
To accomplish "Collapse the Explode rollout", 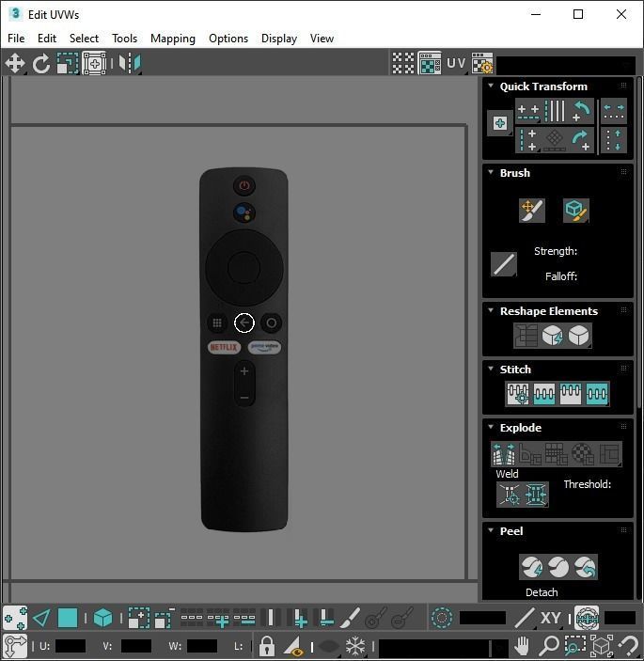I will (491, 427).
